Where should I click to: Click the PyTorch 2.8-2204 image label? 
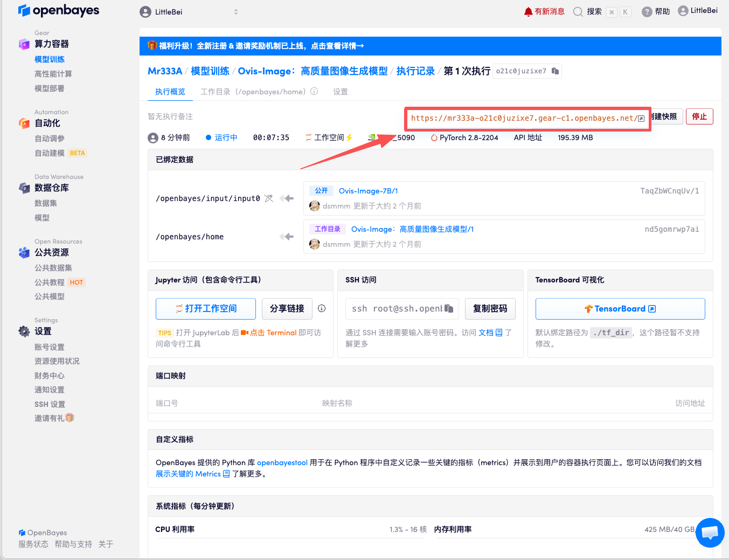pos(464,137)
